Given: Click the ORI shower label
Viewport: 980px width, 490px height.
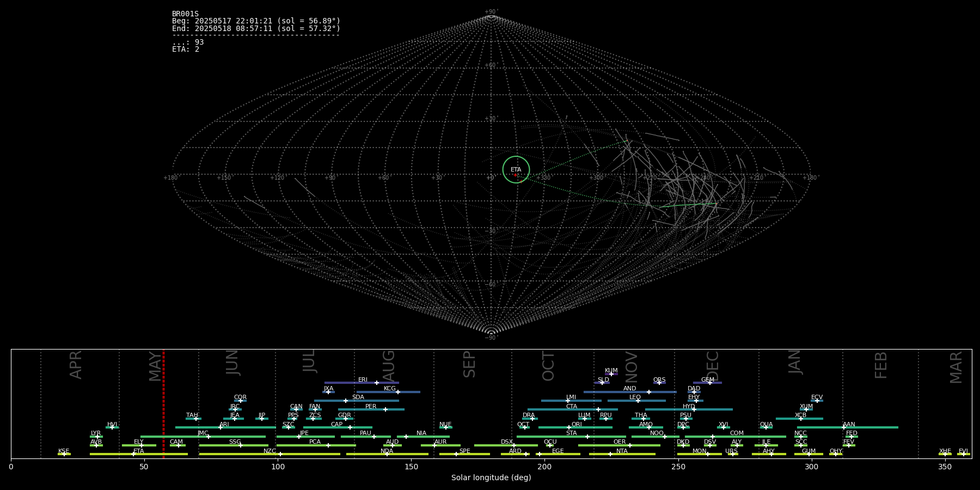Looking at the screenshot, I should tap(577, 425).
